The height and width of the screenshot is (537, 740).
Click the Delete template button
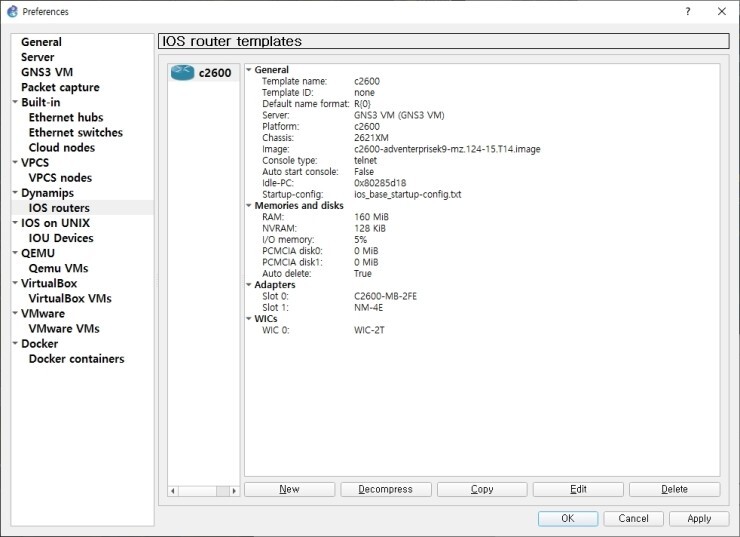pyautogui.click(x=674, y=489)
